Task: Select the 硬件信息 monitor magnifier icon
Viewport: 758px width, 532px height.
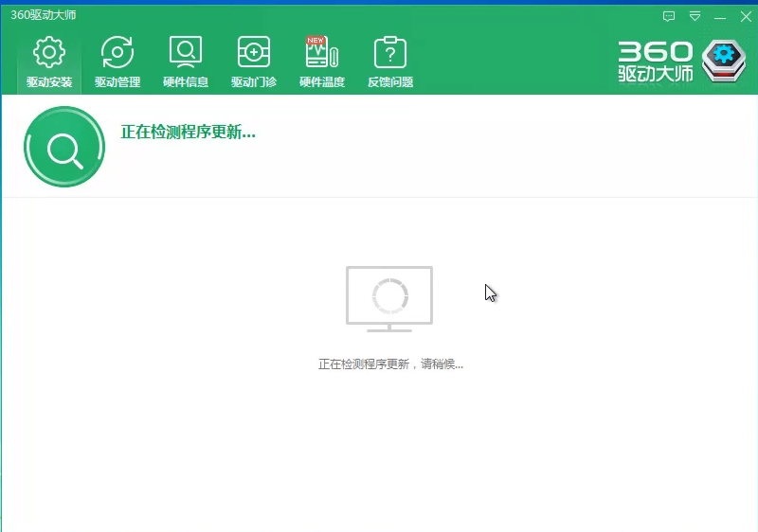Action: pos(186,52)
